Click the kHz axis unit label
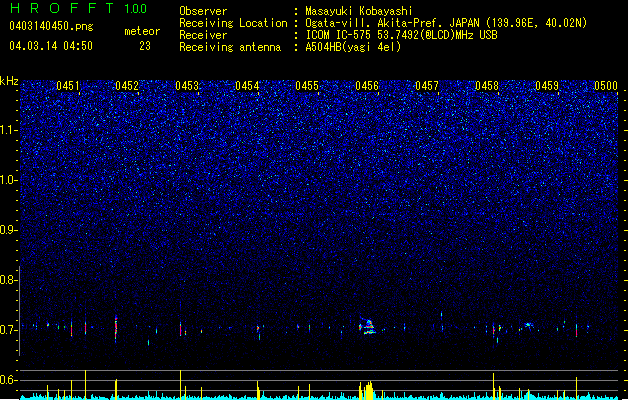Viewport: 629px width, 400px height. 9,81
